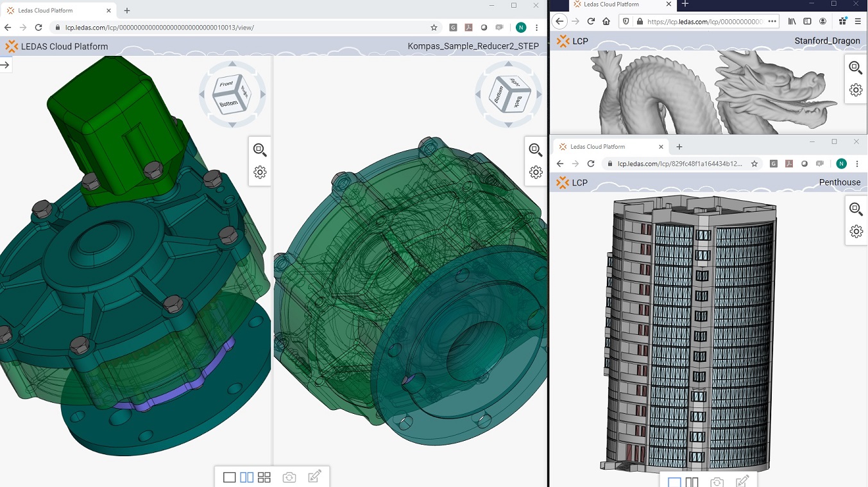The height and width of the screenshot is (487, 868).
Task: Select Ledas Cloud Platform tab in Firefox window
Action: [622, 4]
